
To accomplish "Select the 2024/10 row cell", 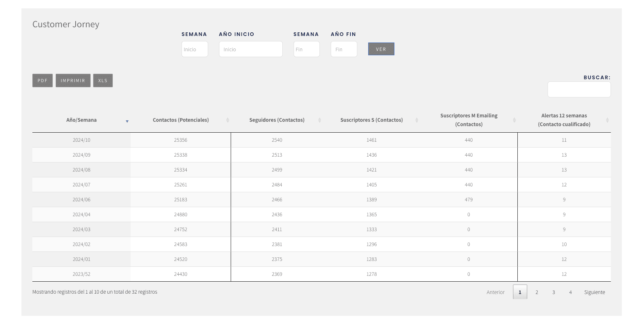I will click(82, 140).
